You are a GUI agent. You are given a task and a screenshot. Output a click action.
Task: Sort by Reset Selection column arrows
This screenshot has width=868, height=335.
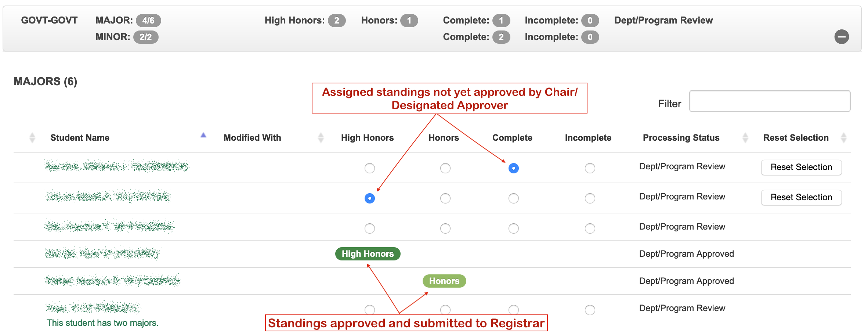(x=843, y=138)
